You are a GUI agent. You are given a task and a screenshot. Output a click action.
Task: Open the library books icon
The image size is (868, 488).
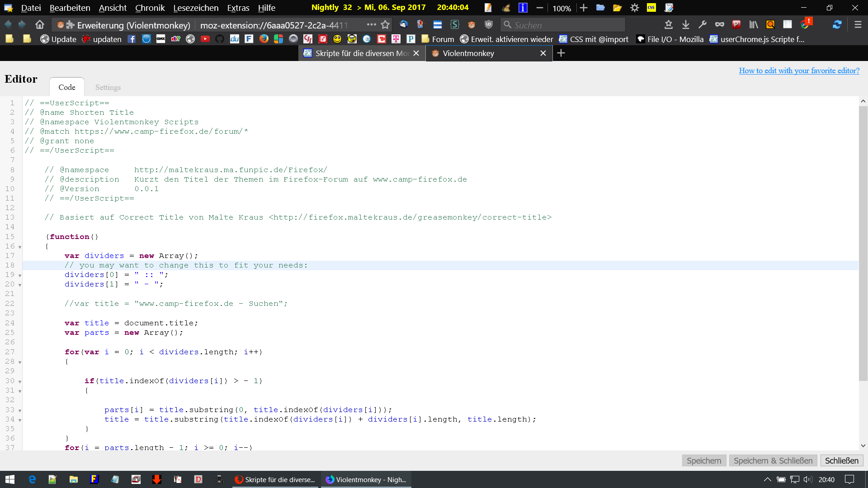753,25
